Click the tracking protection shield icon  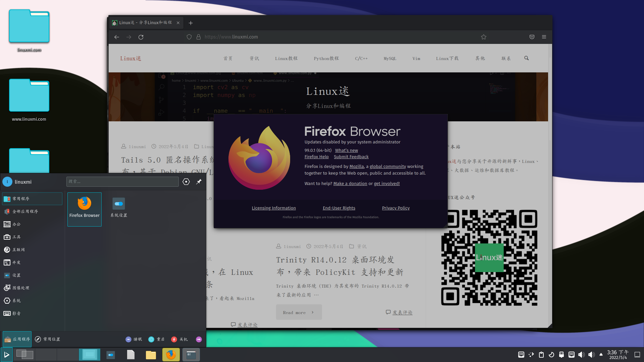(189, 37)
